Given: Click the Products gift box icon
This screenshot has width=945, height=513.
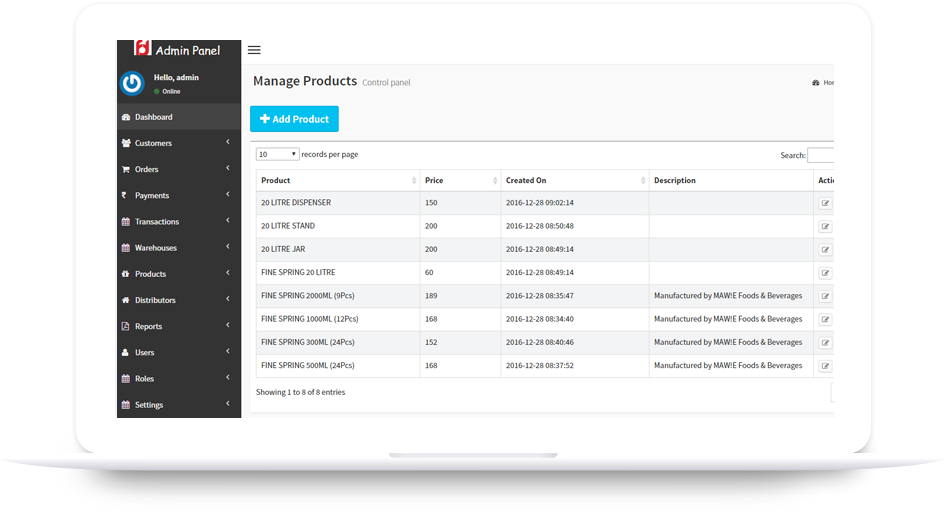Looking at the screenshot, I should point(126,274).
